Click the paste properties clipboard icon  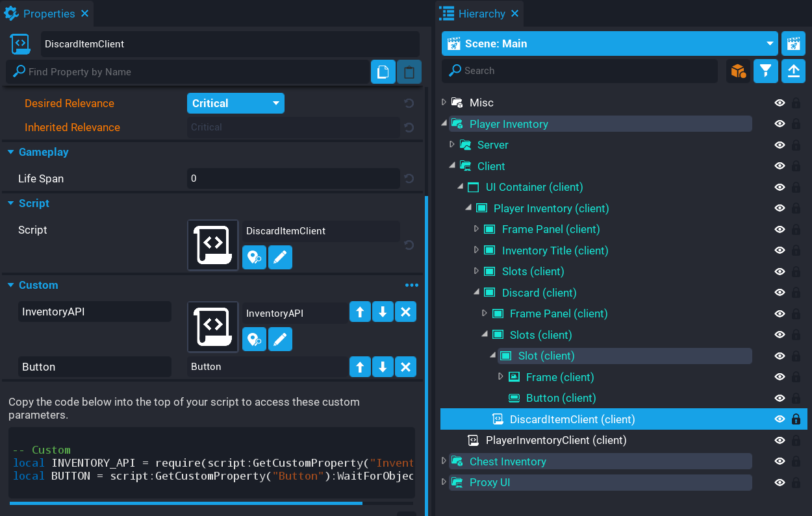coord(409,72)
